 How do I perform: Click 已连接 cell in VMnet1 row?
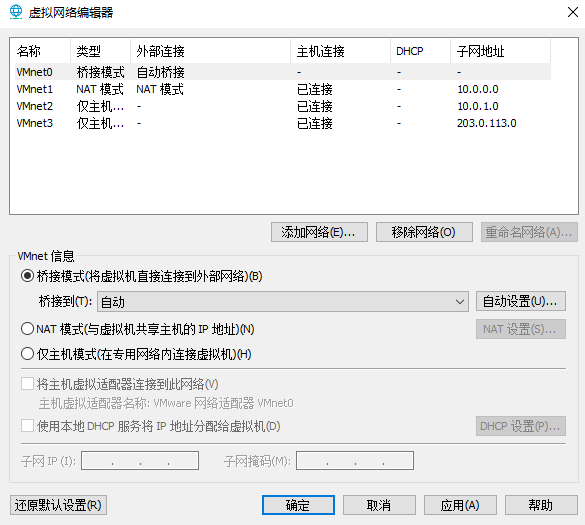tap(315, 89)
